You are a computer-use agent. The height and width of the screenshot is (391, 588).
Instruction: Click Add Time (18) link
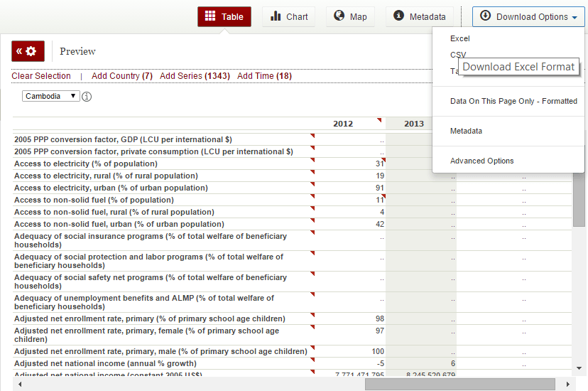pyautogui.click(x=264, y=76)
